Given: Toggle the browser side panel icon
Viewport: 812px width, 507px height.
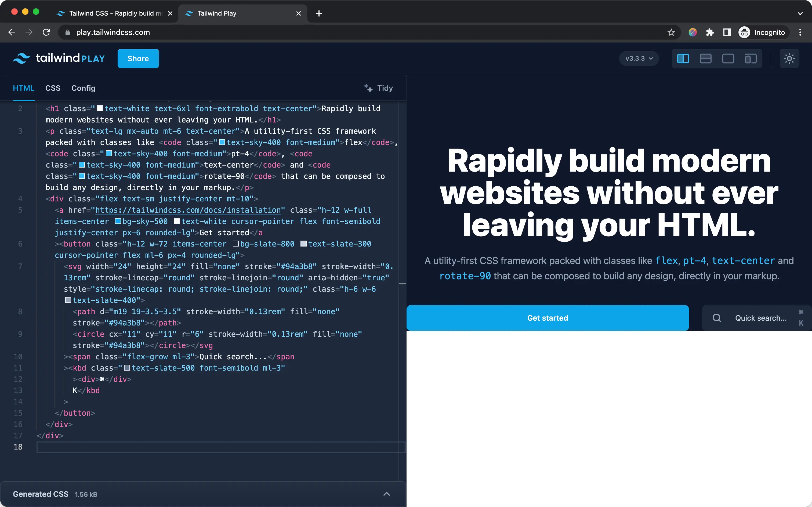Looking at the screenshot, I should pos(727,32).
